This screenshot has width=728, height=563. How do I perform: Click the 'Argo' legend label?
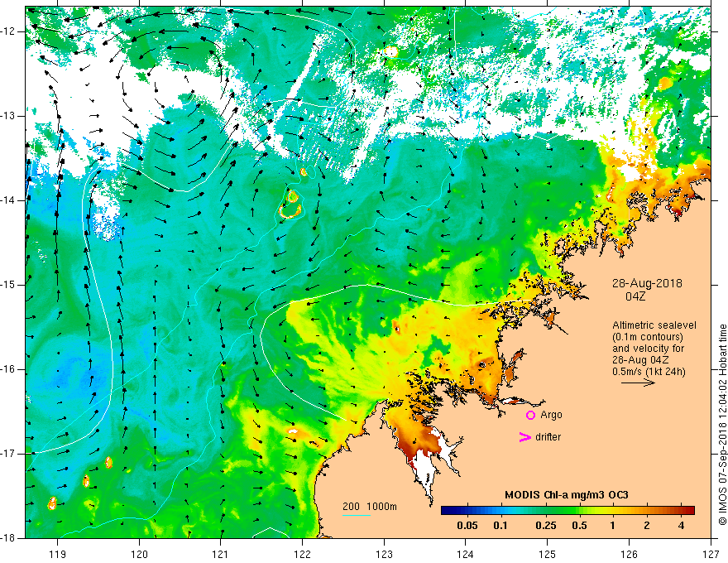coord(551,415)
